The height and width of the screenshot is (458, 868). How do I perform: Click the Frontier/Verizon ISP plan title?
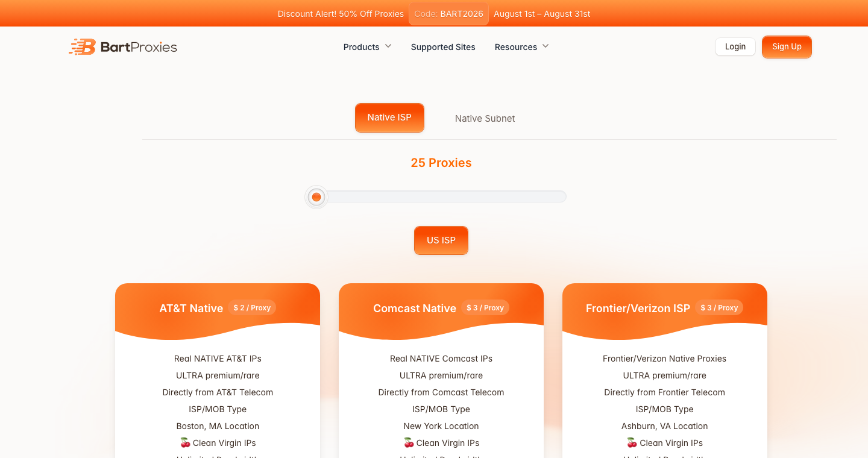pos(638,309)
